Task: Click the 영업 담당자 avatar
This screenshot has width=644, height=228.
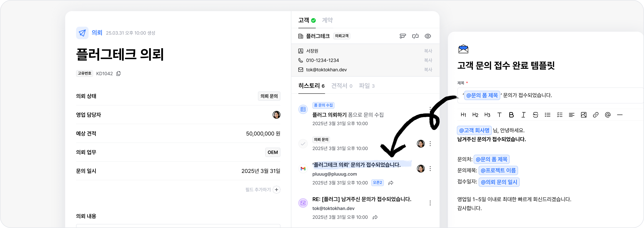Action: pyautogui.click(x=276, y=115)
